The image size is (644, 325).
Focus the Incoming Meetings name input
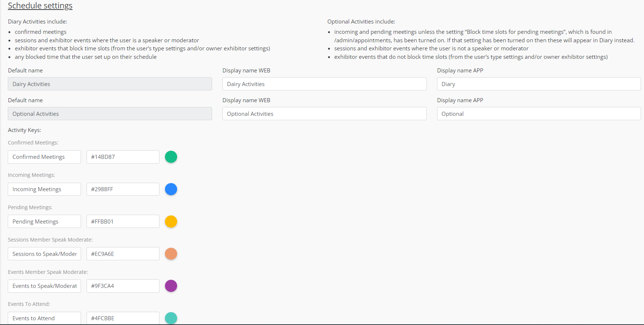click(44, 189)
